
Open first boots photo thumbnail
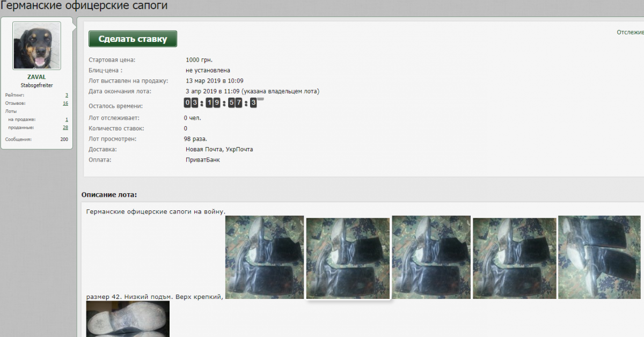click(x=265, y=258)
